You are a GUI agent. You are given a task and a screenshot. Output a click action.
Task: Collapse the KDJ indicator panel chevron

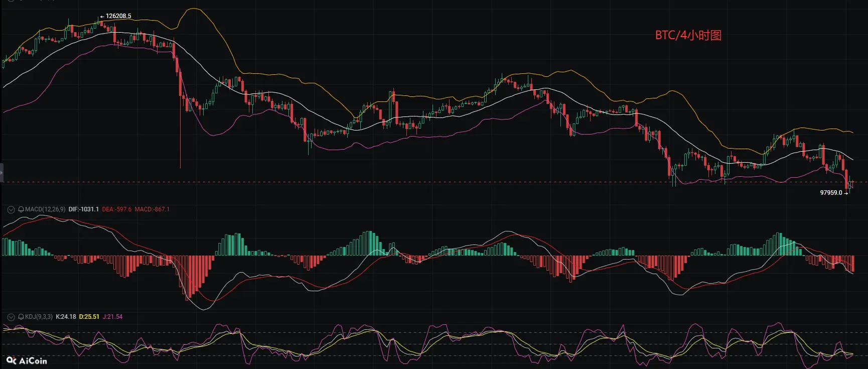coord(11,317)
